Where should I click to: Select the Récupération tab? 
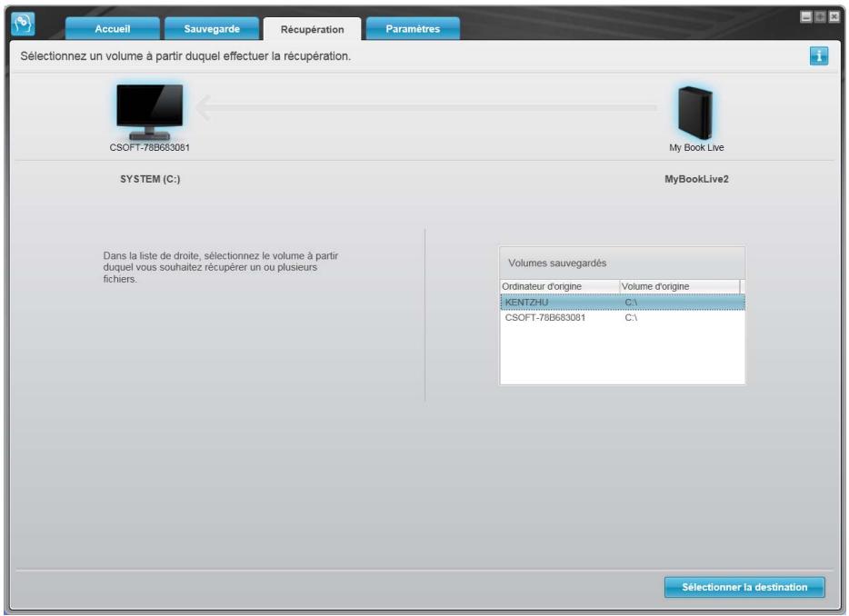[x=312, y=29]
